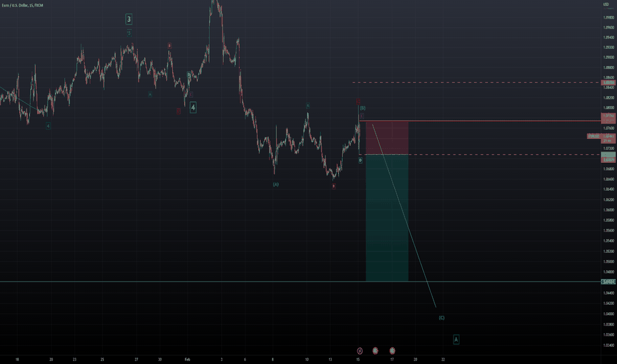The image size is (617, 364).
Task: Click the event marker above date 17
Action: tap(392, 351)
